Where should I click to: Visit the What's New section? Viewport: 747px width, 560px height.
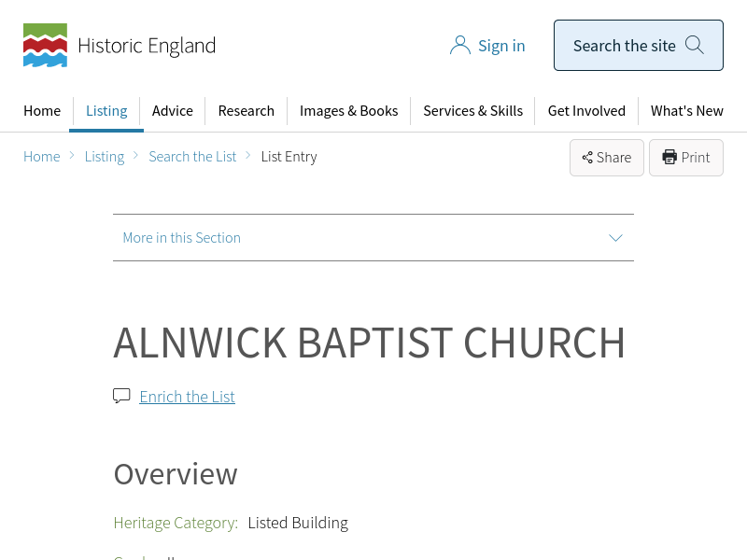tap(686, 110)
